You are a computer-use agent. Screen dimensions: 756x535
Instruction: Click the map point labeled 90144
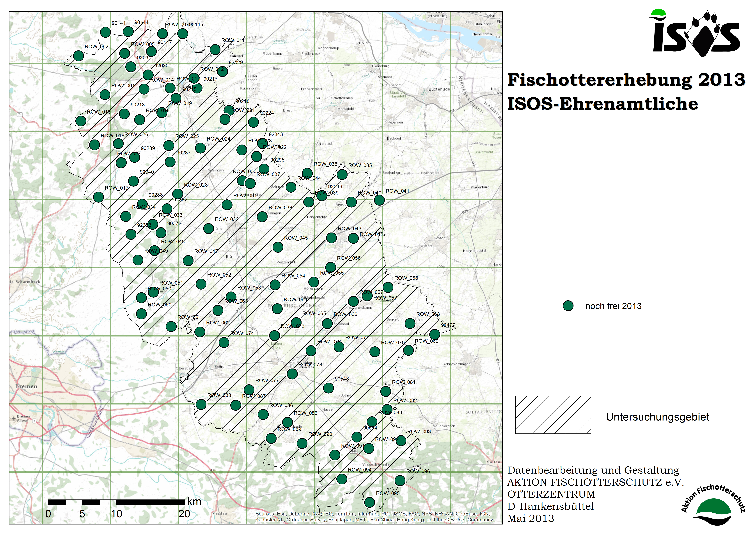[128, 32]
